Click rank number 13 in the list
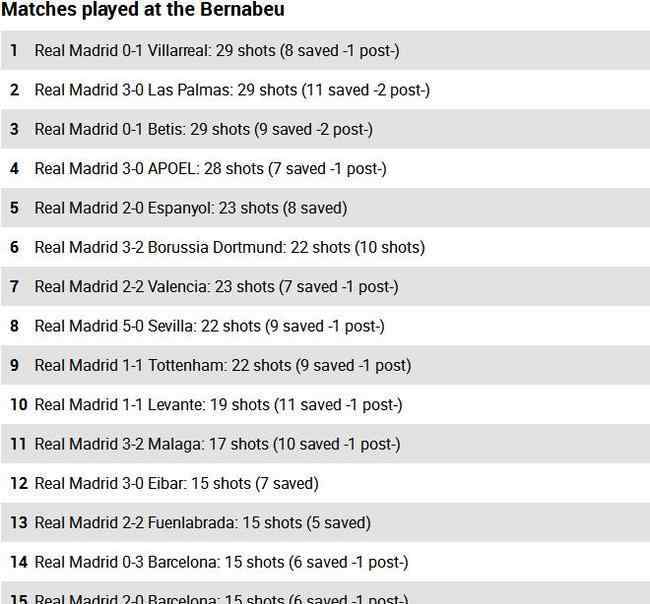This screenshot has width=650, height=604. [18, 523]
